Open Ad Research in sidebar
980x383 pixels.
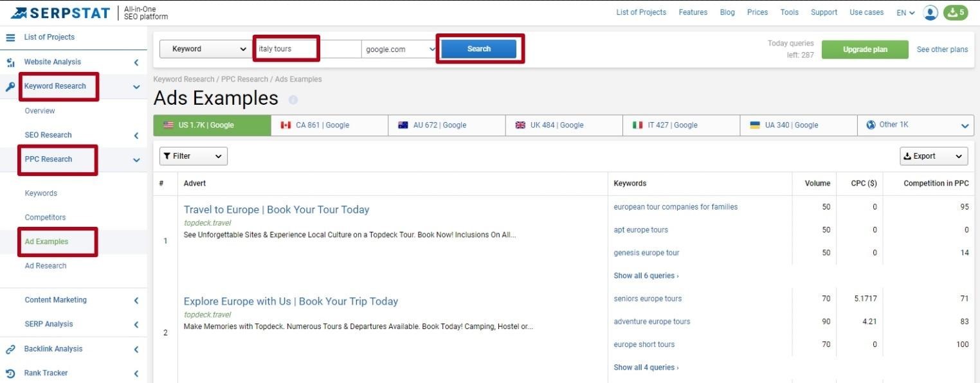(x=46, y=266)
